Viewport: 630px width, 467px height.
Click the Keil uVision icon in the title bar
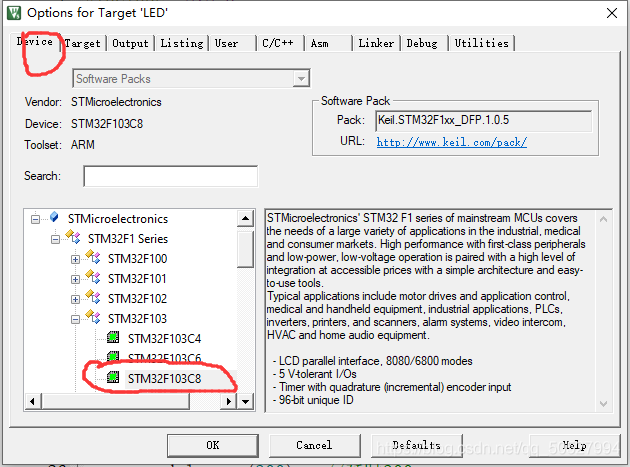coord(14,12)
